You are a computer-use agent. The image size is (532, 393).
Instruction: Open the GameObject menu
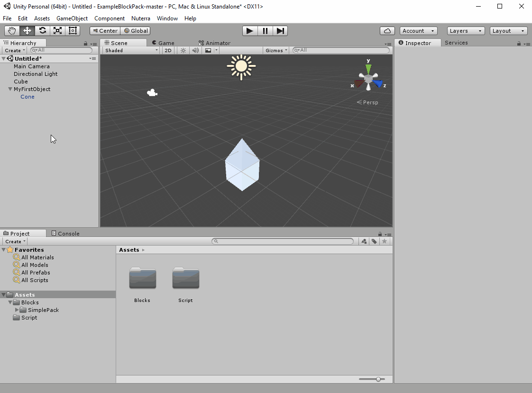(72, 18)
